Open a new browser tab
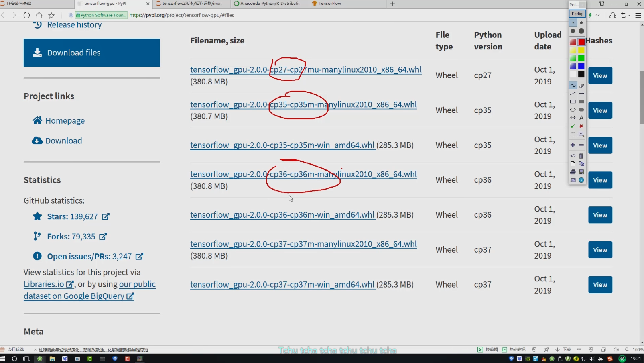 pyautogui.click(x=392, y=4)
